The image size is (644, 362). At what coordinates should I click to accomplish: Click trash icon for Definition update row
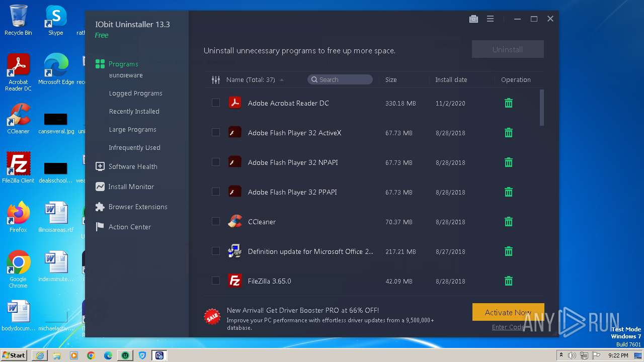point(509,251)
